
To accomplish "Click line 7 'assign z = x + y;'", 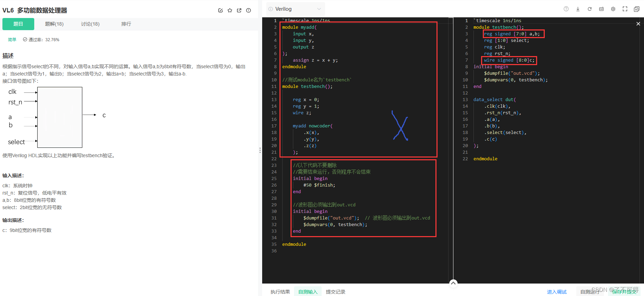I will pos(315,60).
